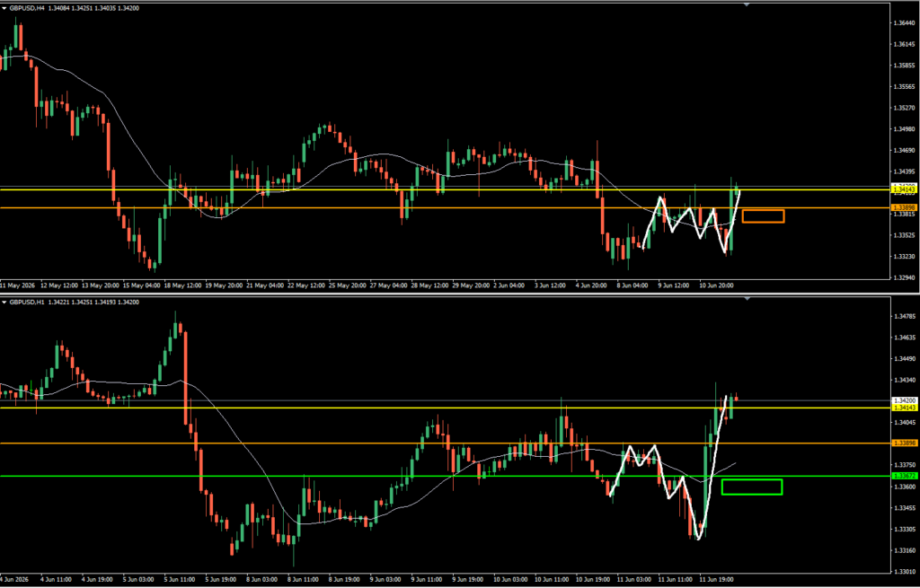Screen dimensions: 920x588
Task: Click the chart shift triangle on the H4 chart
Action: pyautogui.click(x=747, y=4)
